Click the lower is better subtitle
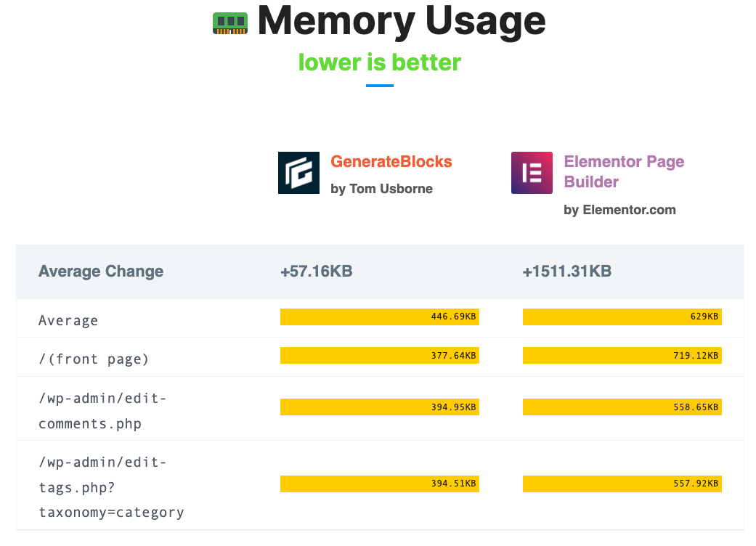 click(379, 62)
